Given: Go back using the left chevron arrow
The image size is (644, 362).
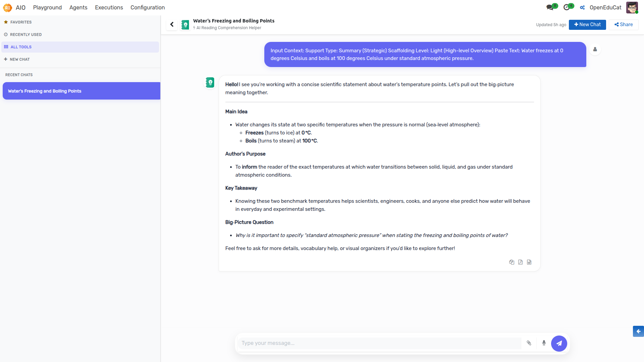Looking at the screenshot, I should (172, 24).
